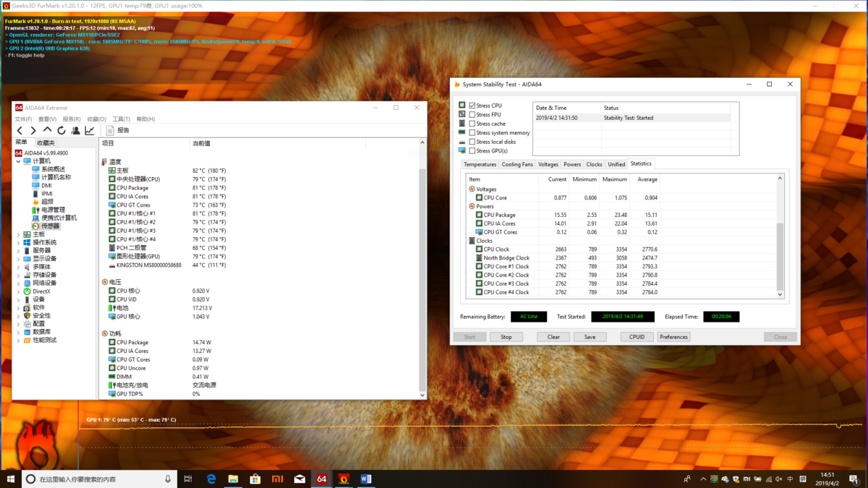Switch to the Temperatures tab
This screenshot has width=868, height=488.
pos(480,164)
